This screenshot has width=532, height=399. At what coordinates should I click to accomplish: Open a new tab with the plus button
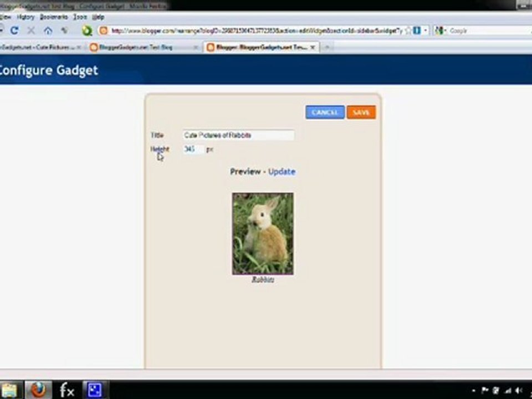327,48
